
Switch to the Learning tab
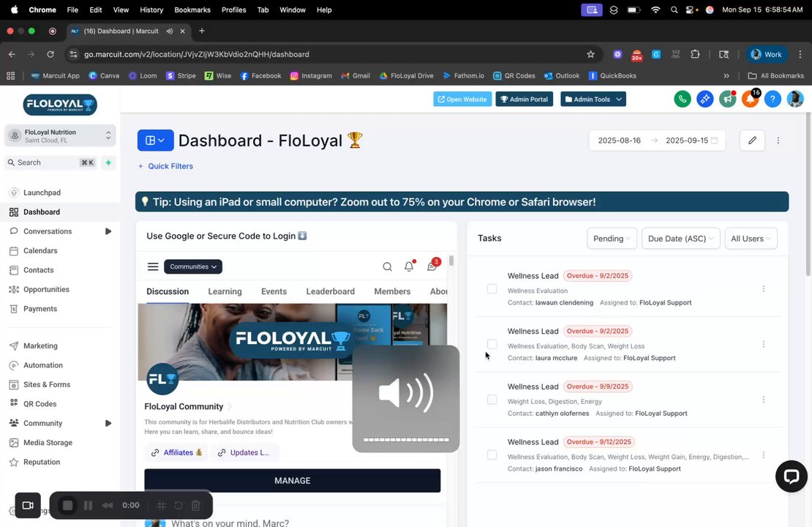coord(225,291)
